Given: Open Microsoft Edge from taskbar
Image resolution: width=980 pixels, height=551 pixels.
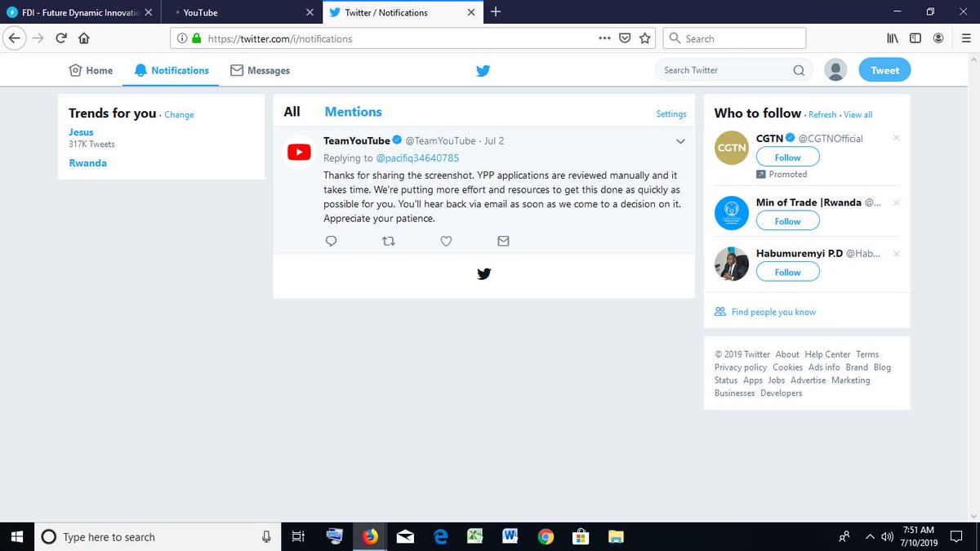Looking at the screenshot, I should pos(441,536).
